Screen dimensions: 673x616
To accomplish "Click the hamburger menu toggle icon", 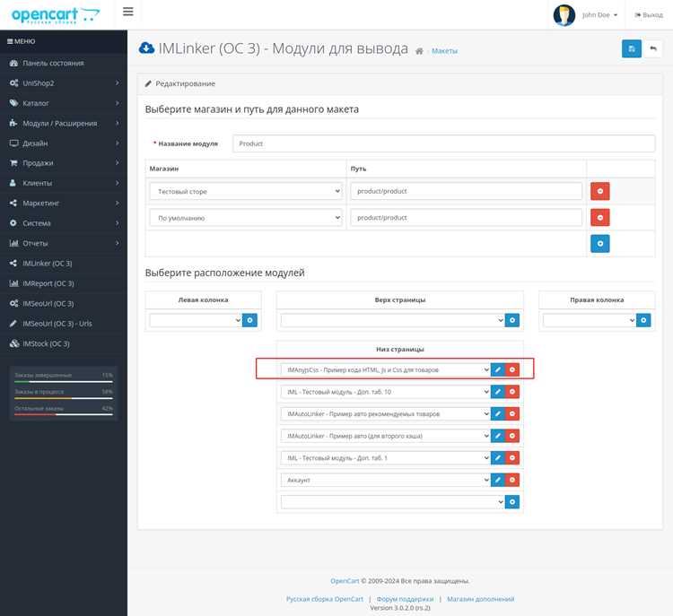I will click(x=128, y=12).
